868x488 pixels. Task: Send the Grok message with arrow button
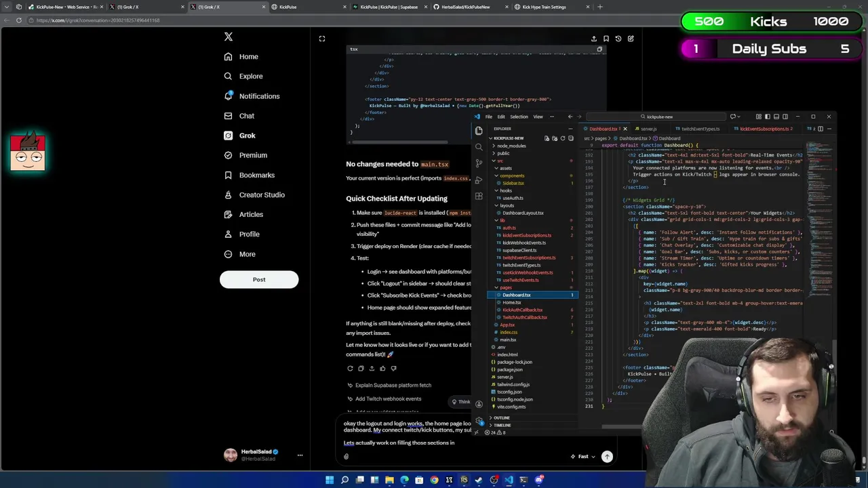point(607,456)
